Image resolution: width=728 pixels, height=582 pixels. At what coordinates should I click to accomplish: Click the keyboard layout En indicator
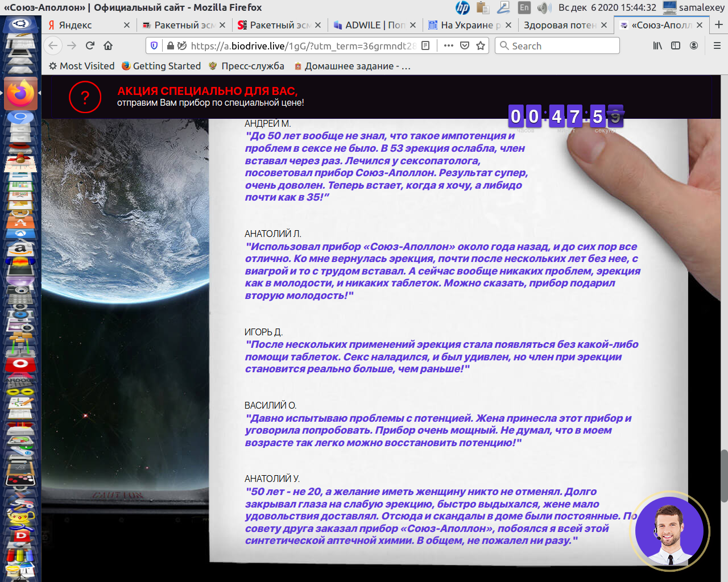point(524,7)
